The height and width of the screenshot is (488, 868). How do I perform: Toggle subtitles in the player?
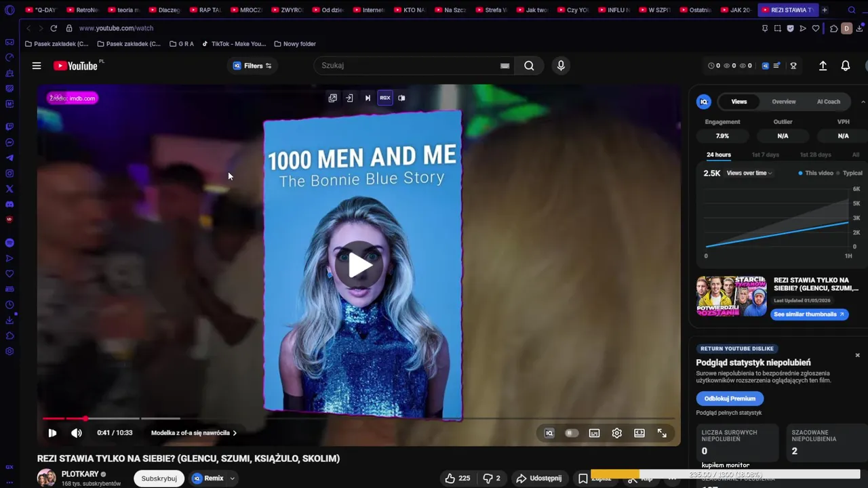click(594, 433)
